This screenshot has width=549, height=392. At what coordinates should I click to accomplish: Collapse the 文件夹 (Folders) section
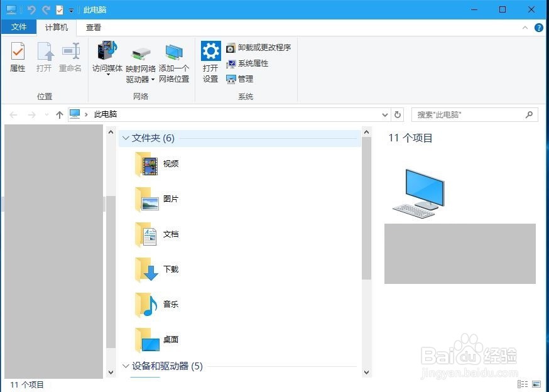point(126,138)
